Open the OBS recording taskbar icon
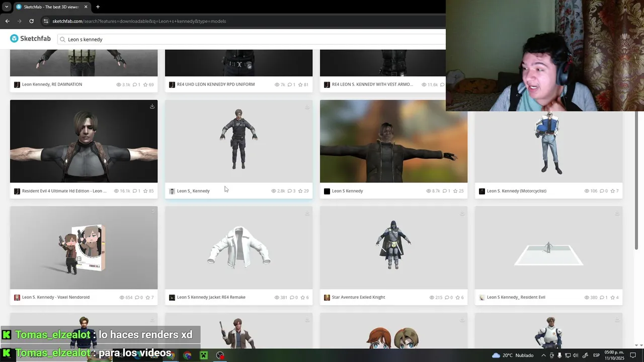The height and width of the screenshot is (362, 644). point(220,355)
